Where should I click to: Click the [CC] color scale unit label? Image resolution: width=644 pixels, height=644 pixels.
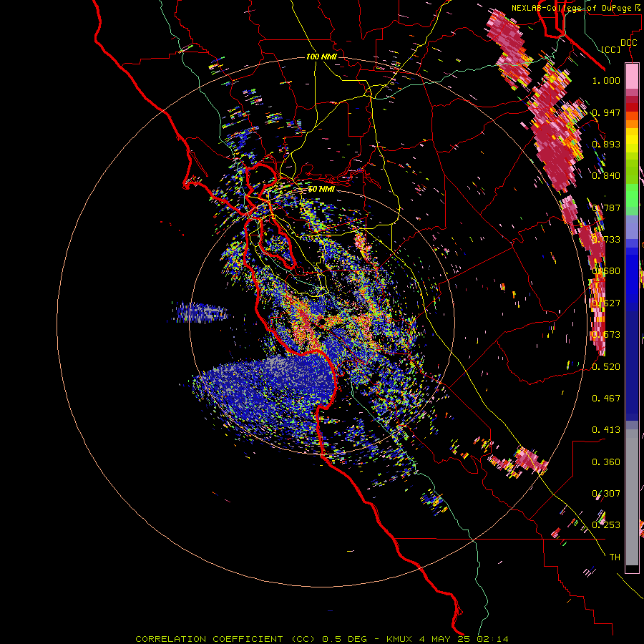[x=611, y=49]
